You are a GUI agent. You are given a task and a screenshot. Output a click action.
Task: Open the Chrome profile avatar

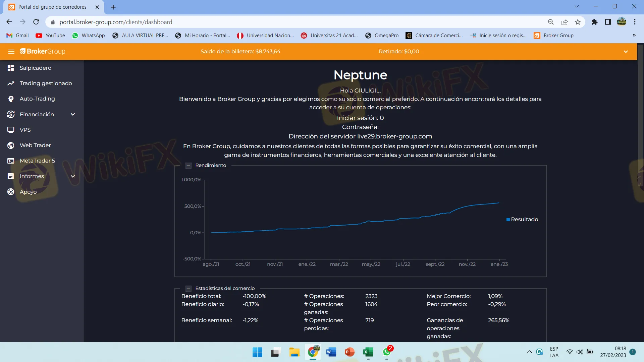tap(622, 22)
